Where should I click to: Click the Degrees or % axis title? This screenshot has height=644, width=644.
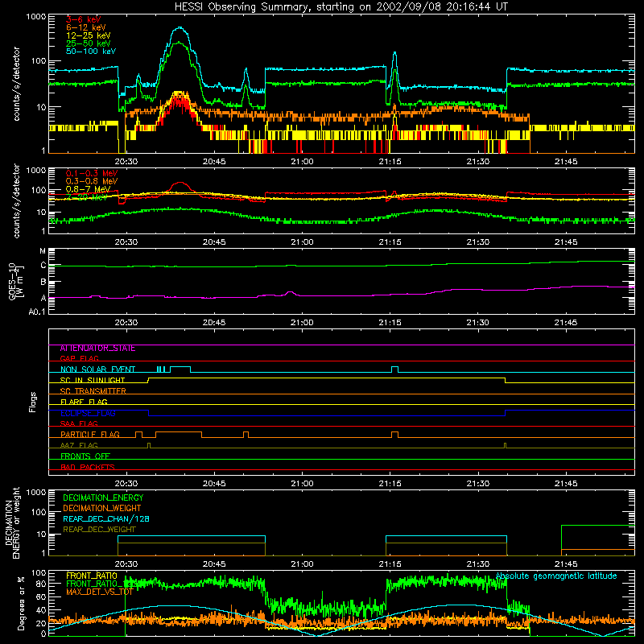(21, 603)
